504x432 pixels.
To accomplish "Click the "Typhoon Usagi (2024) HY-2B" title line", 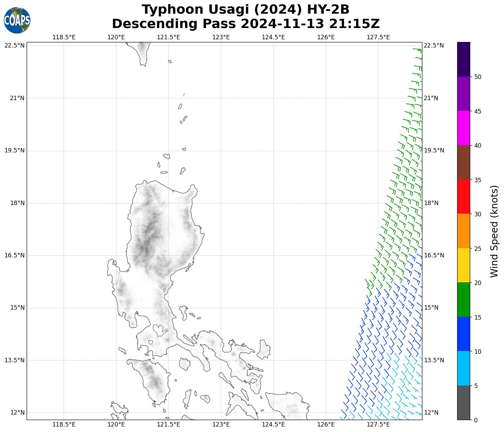I will 245,10.
